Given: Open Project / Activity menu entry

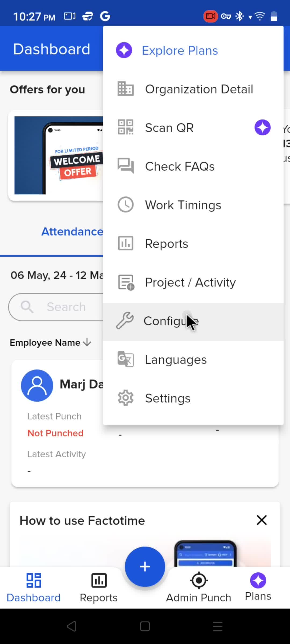Looking at the screenshot, I should point(193,282).
